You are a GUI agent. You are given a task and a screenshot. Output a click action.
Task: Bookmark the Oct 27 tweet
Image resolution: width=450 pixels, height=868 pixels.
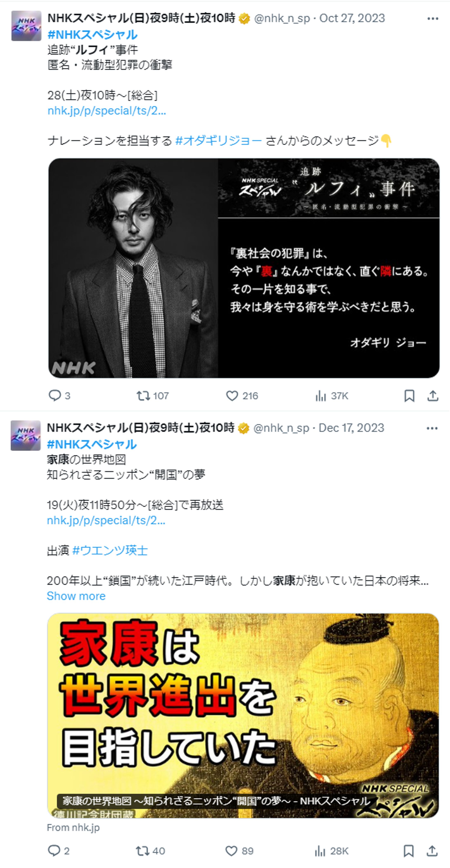(409, 396)
